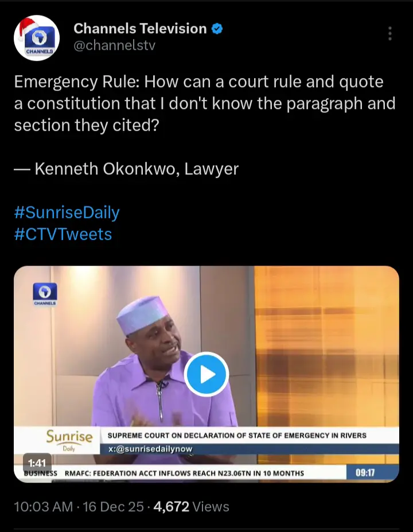The width and height of the screenshot is (413, 532).
Task: Open the 10:03 AM tweet timestamp
Action: click(44, 507)
